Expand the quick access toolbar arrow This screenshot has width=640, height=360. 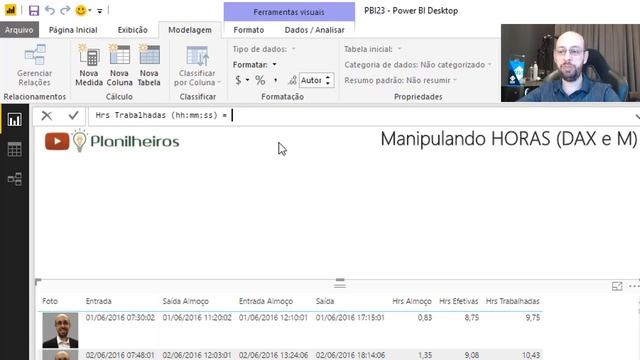pos(100,11)
